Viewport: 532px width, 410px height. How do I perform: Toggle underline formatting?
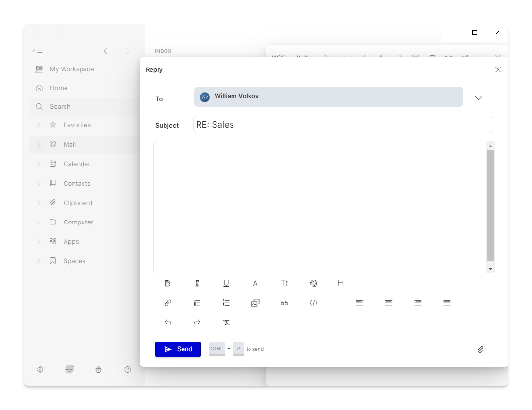pos(226,283)
